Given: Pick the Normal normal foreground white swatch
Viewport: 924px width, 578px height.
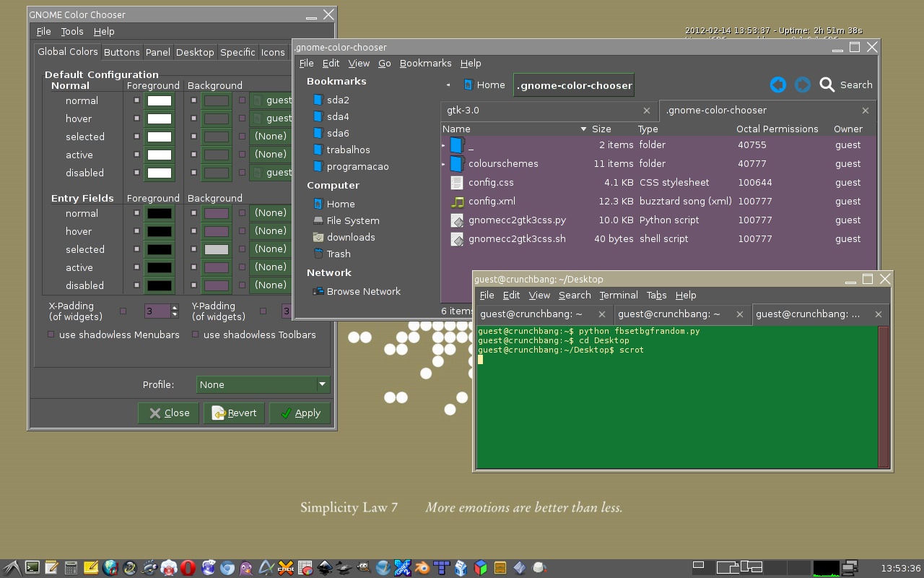Looking at the screenshot, I should click(x=160, y=100).
